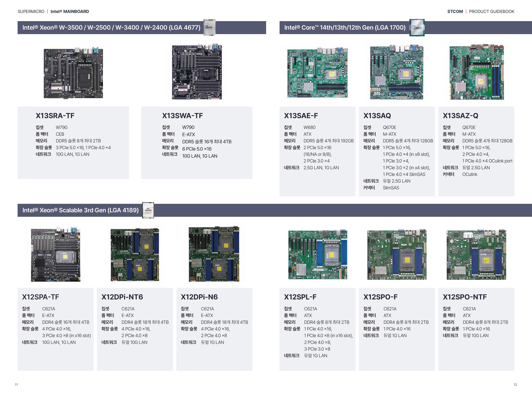Click the '3 PCIe 3.0 ×8' line
The image size is (532, 396).
click(317, 349)
